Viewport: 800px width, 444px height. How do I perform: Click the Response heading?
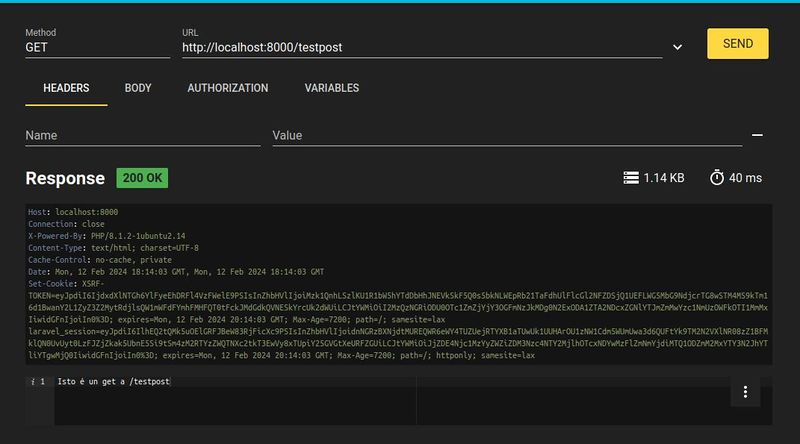click(x=65, y=178)
